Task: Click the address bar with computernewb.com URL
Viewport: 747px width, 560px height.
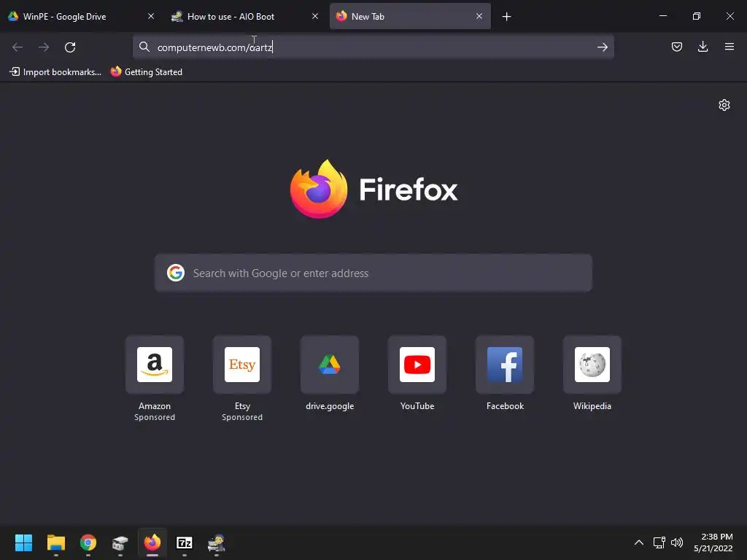Action: 373,47
